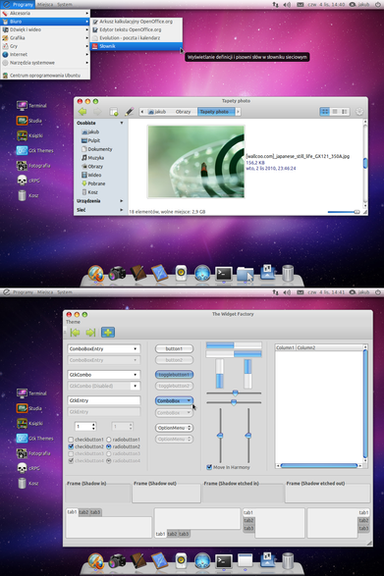Open the enabled OptionMenu
Image resolution: width=384 pixels, height=576 pixels.
click(x=174, y=428)
